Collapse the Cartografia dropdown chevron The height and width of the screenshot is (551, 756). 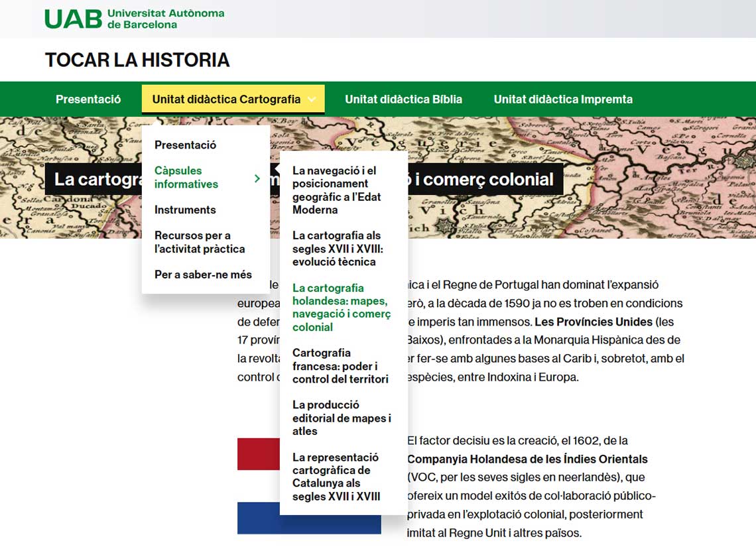(x=312, y=99)
